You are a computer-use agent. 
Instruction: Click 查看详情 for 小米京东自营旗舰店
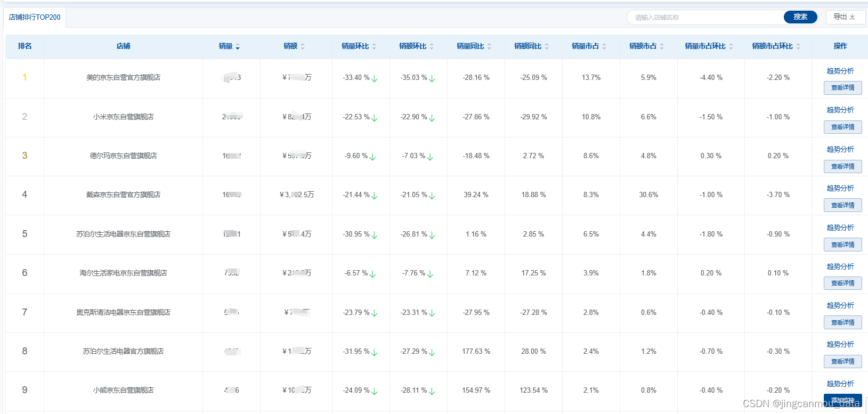tap(843, 127)
